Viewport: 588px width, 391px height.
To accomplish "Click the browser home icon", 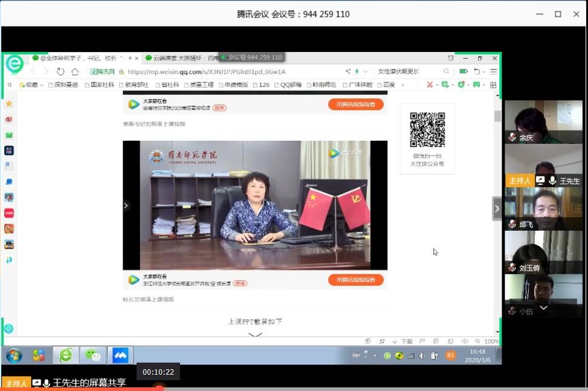I will point(76,71).
